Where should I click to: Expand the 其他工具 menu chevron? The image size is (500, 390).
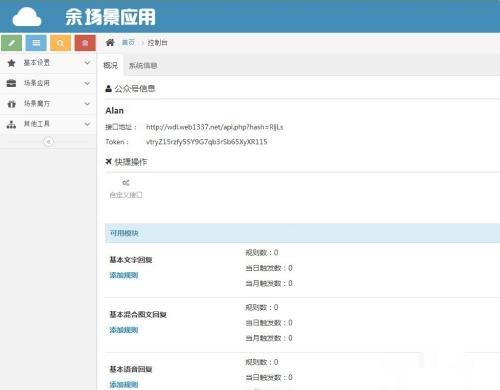(87, 124)
